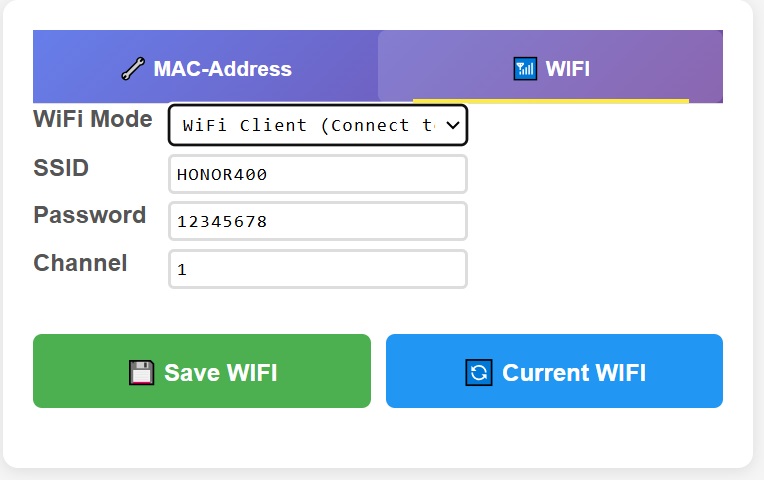Viewport: 764px width, 480px height.
Task: Click the wrench icon on MAC-Address tab
Action: click(x=133, y=69)
